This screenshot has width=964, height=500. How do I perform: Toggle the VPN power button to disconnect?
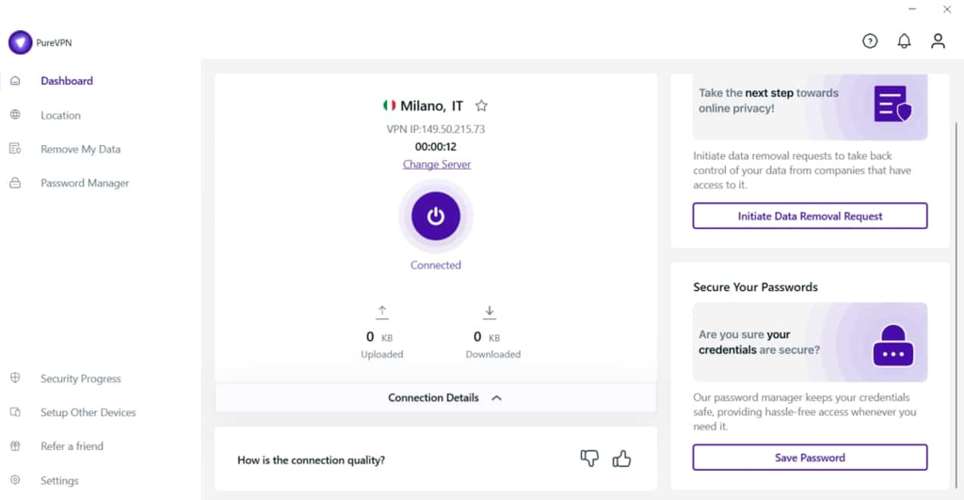tap(436, 216)
